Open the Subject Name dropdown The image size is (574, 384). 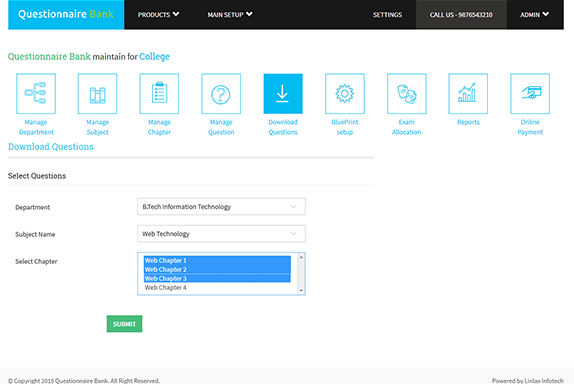[x=221, y=234]
